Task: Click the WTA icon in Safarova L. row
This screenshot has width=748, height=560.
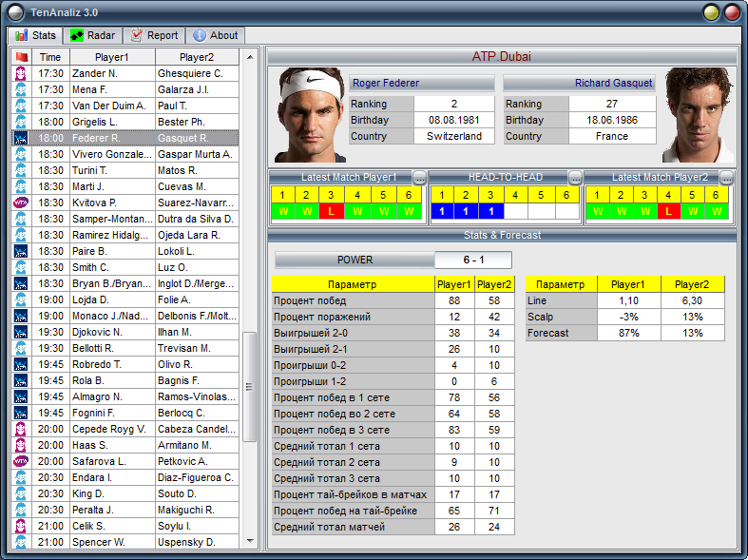Action: pyautogui.click(x=21, y=462)
